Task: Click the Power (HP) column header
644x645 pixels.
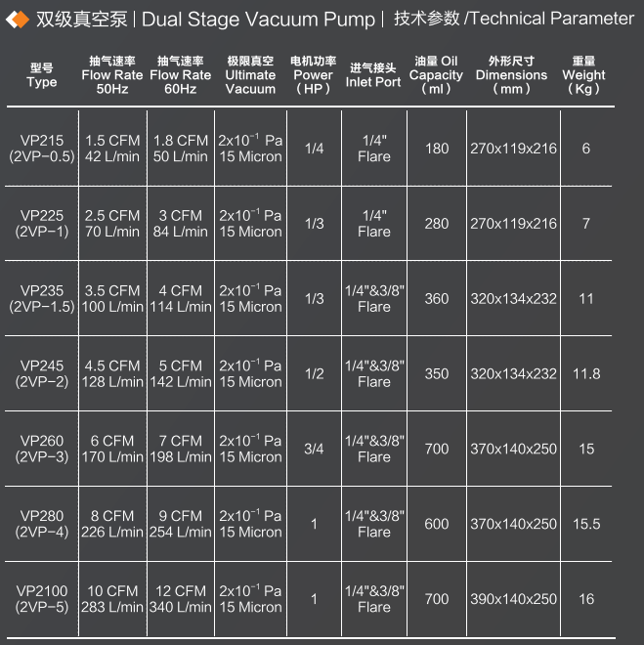Action: [313, 75]
